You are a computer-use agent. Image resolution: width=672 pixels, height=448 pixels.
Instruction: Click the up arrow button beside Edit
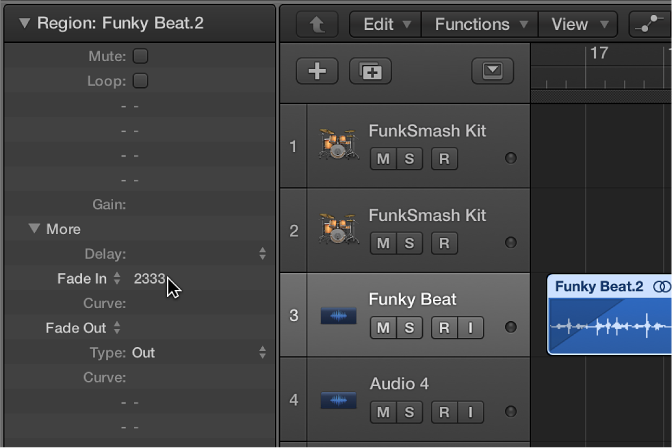point(317,24)
